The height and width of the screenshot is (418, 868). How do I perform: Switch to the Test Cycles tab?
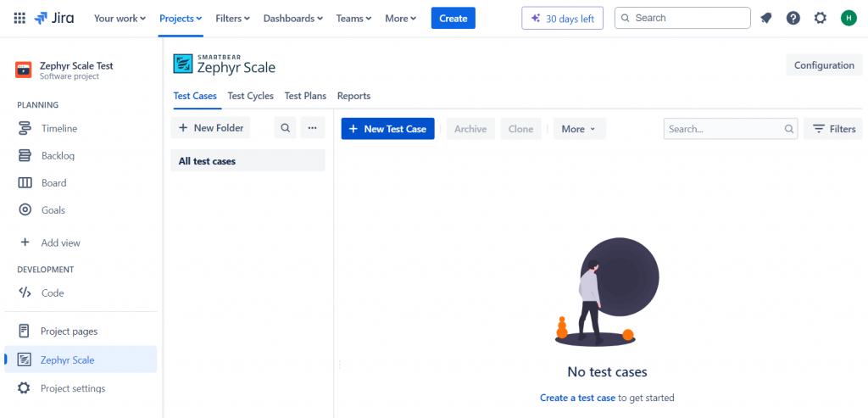250,96
